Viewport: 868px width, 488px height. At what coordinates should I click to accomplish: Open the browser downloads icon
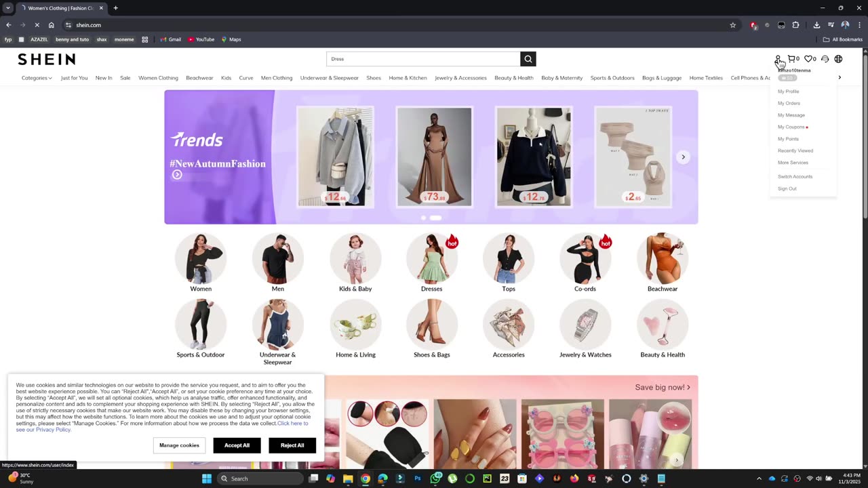816,25
